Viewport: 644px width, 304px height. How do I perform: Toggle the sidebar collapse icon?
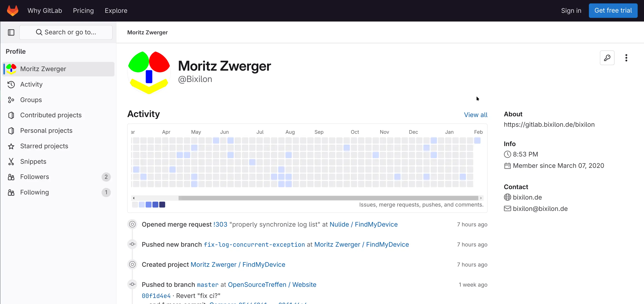tap(11, 32)
